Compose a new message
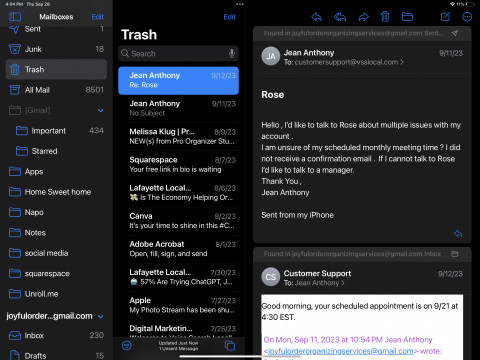480x360 pixels. tap(446, 16)
